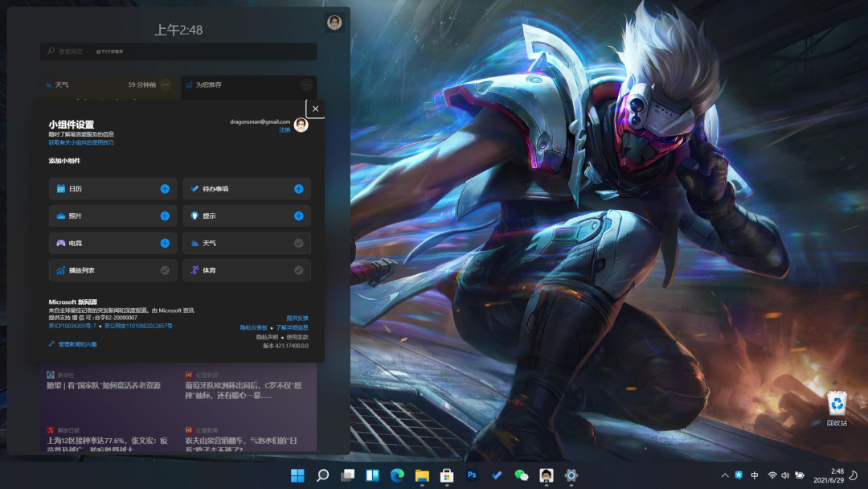Add the 提示 tips widget with its plus button
The image size is (868, 489).
pyautogui.click(x=299, y=216)
